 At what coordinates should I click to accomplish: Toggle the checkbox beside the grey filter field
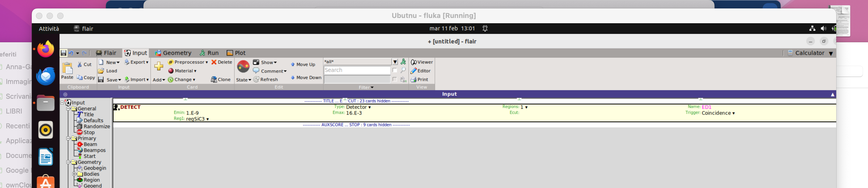395,79
